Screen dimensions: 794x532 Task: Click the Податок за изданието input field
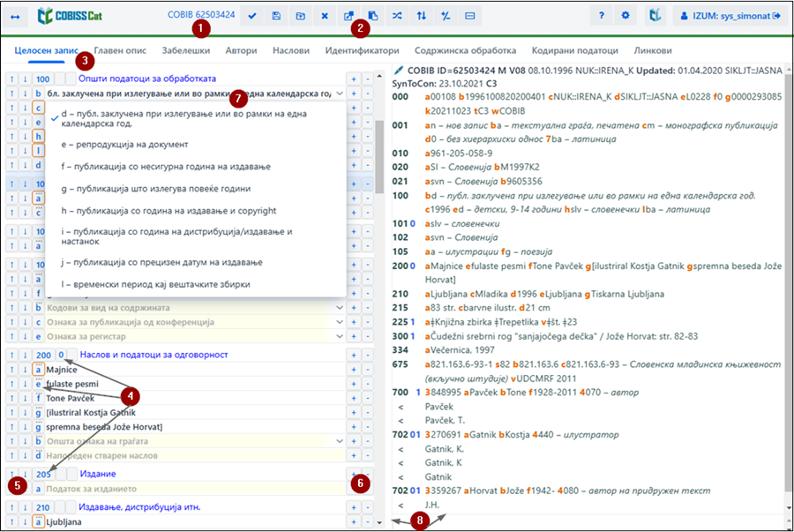(195, 489)
